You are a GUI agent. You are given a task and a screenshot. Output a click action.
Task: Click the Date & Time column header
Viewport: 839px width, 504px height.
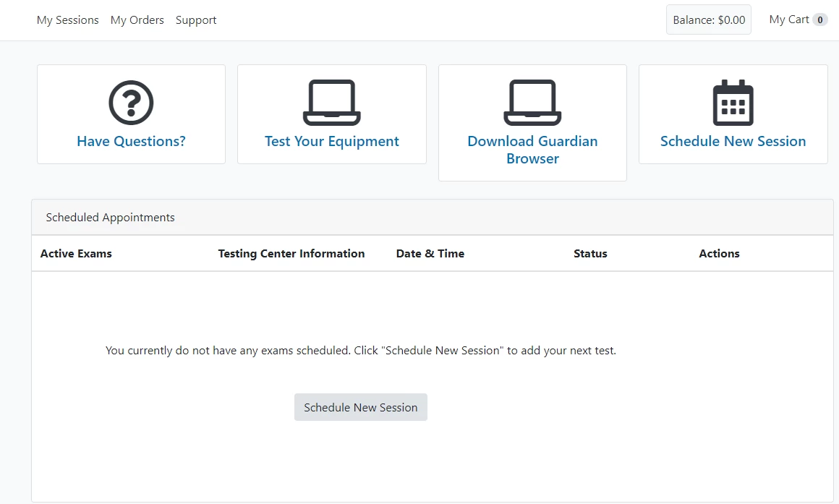click(x=430, y=254)
